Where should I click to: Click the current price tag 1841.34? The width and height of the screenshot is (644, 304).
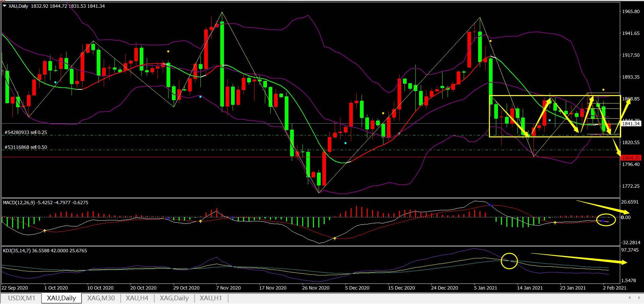coord(631,124)
